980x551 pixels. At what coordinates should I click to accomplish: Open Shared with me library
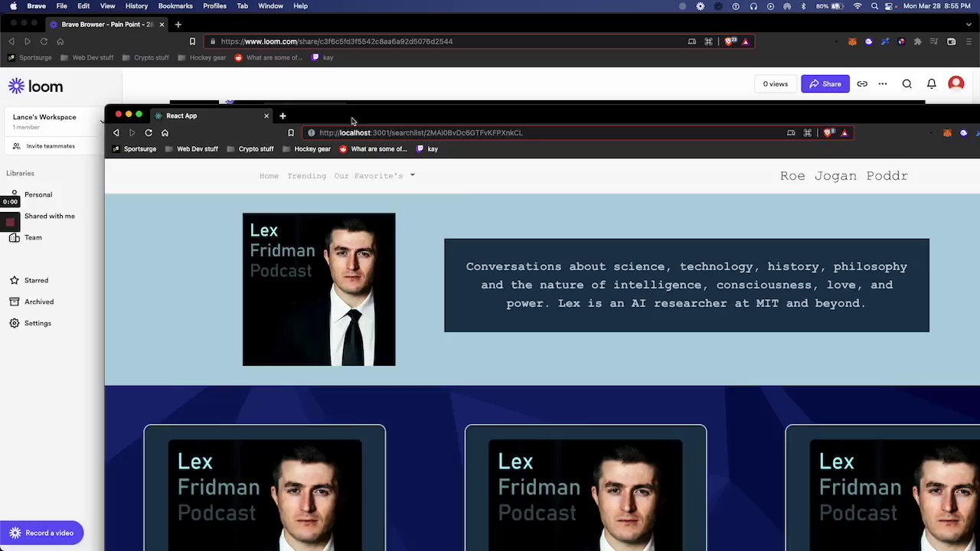pyautogui.click(x=50, y=216)
